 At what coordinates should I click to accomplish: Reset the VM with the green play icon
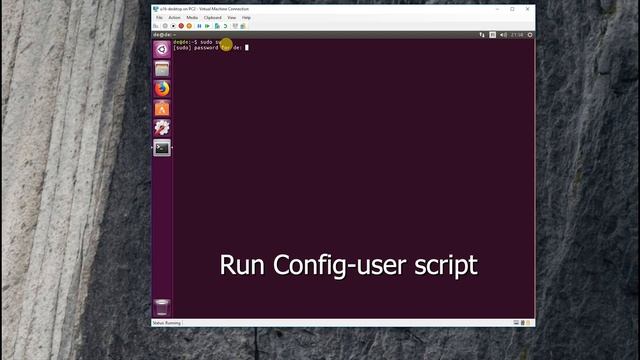pyautogui.click(x=207, y=26)
